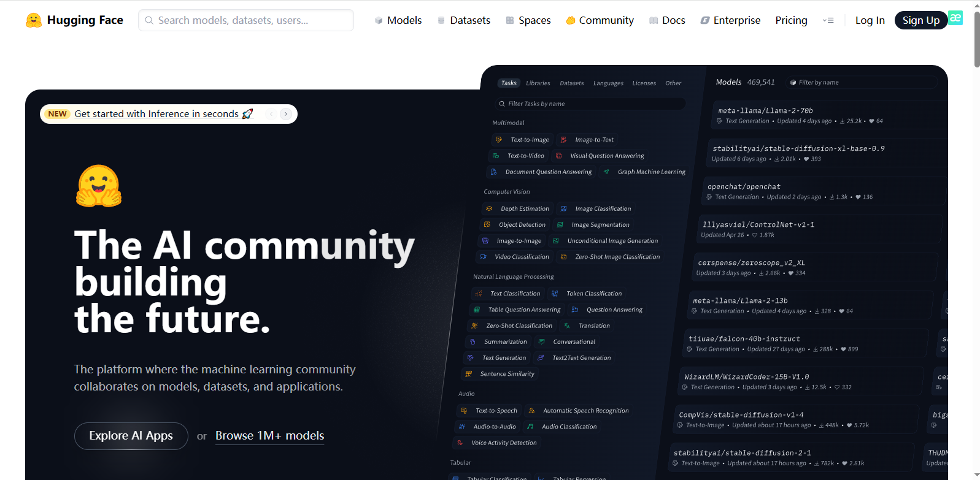Focus the search models, datasets, users field

246,20
